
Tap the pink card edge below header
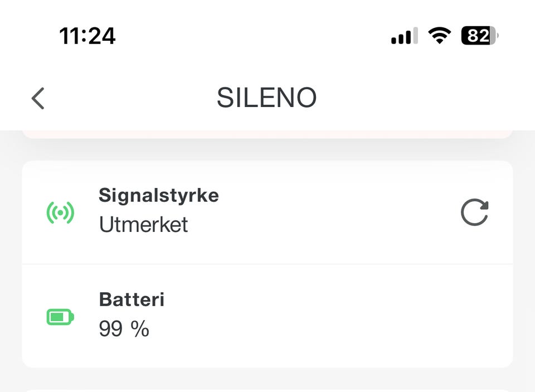(267, 134)
